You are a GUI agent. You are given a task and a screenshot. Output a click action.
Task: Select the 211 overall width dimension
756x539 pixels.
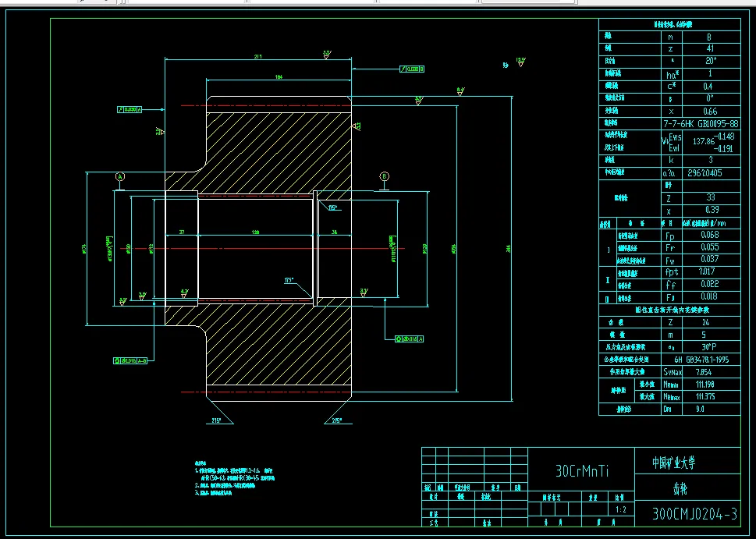pos(258,56)
